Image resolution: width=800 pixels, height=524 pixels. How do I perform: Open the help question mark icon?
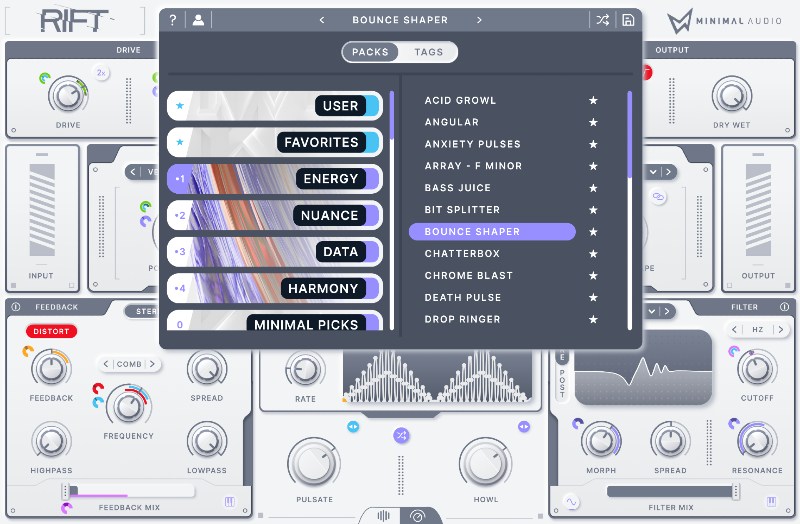click(173, 20)
